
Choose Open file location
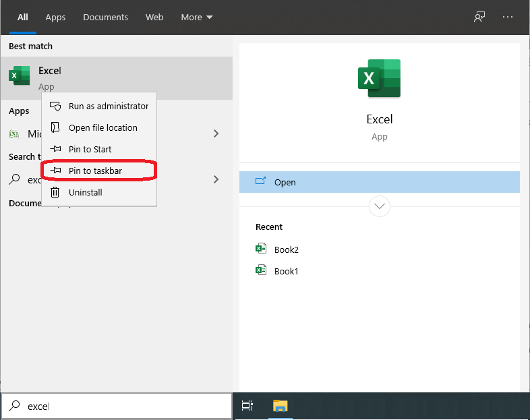click(99, 127)
